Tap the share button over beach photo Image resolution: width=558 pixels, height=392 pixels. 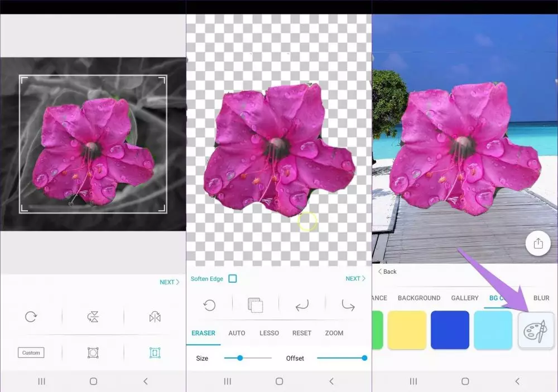click(538, 244)
